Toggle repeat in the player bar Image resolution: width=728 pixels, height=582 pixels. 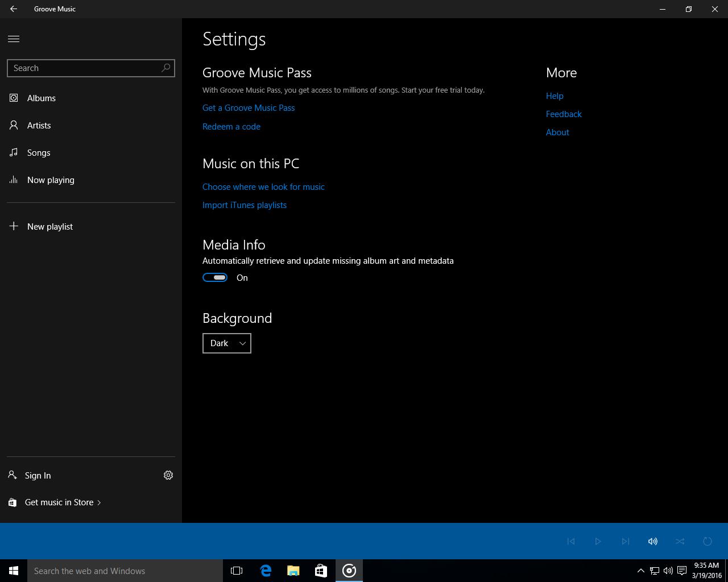point(708,541)
